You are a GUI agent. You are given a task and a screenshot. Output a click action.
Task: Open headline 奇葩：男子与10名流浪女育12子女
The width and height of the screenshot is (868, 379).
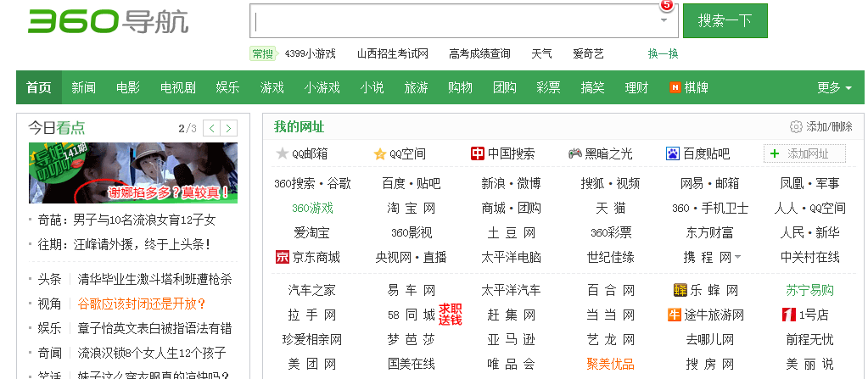click(126, 220)
